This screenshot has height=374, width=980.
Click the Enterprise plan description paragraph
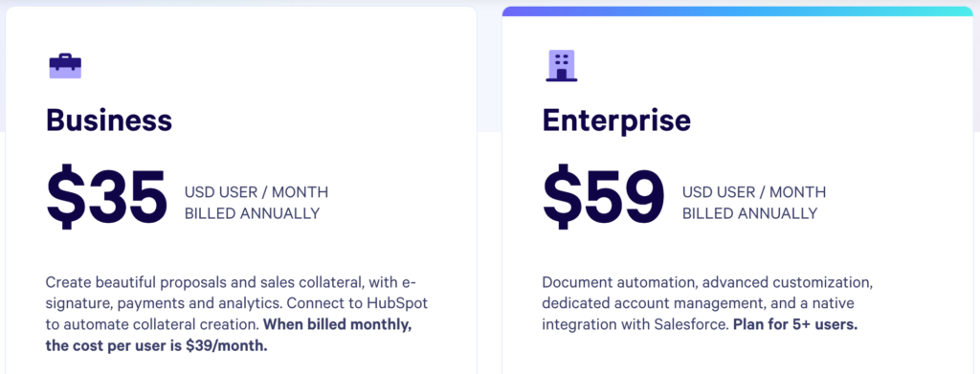tap(707, 304)
